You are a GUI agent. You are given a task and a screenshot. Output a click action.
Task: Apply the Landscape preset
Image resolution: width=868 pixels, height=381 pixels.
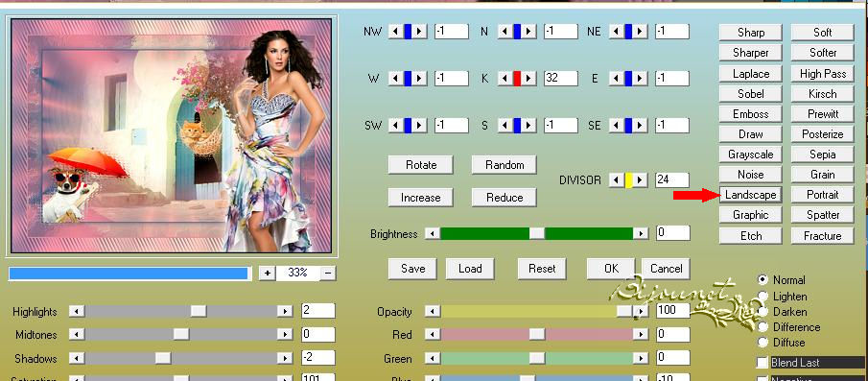point(750,195)
